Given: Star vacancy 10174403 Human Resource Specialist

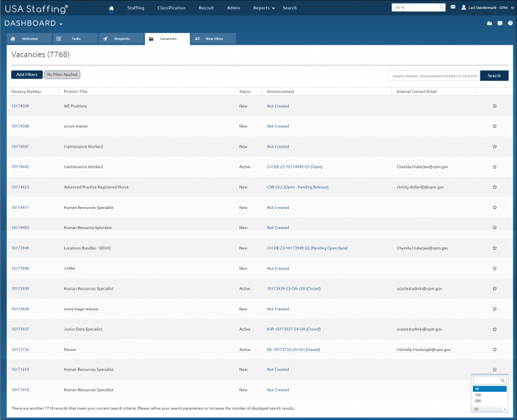Looking at the screenshot, I should coord(494,228).
